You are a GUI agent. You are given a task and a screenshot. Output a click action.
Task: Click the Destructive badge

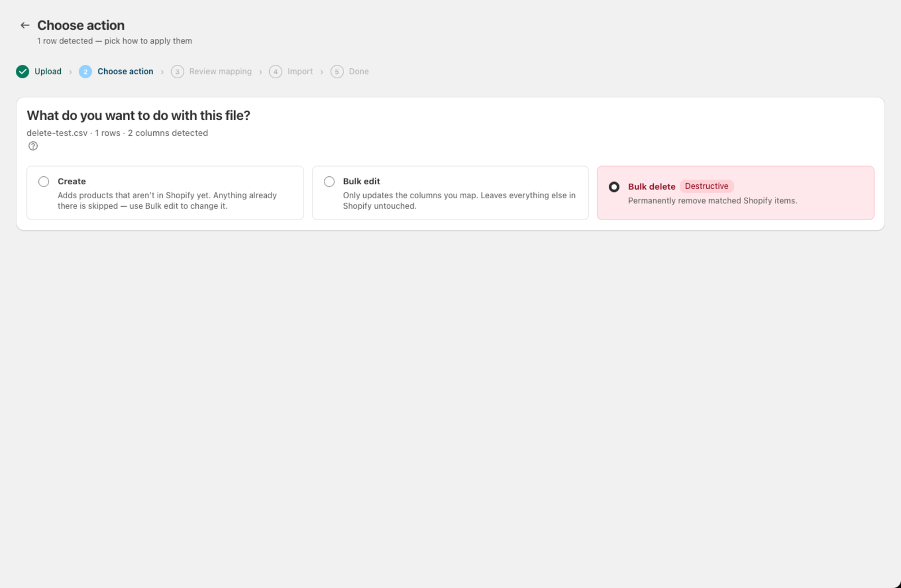[707, 186]
